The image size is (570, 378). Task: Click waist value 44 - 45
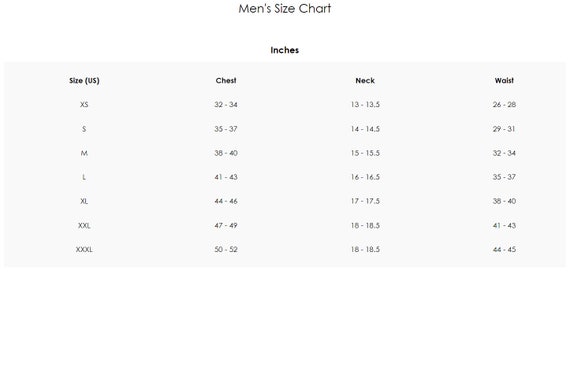pyautogui.click(x=504, y=249)
